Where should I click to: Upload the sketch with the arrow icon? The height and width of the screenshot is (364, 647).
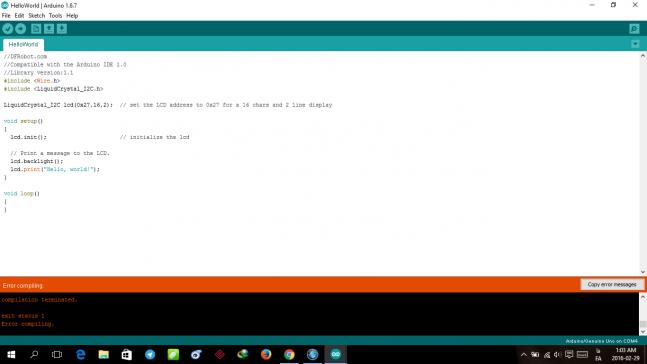pos(21,28)
